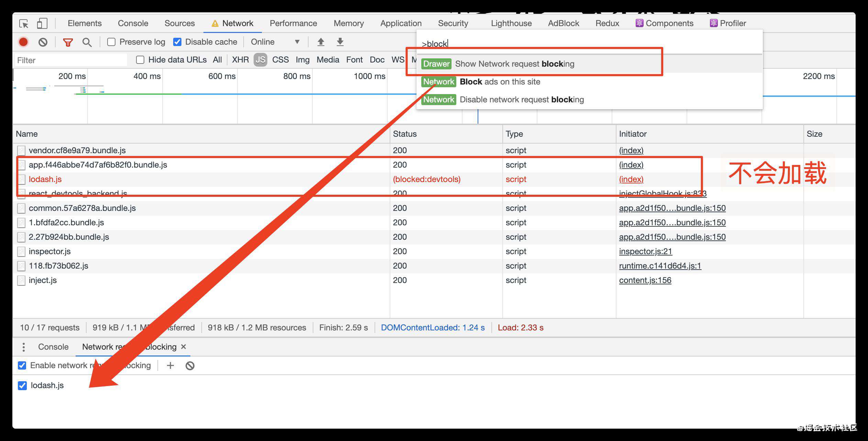Screen dimensions: 868x441
Task: Filter requests by CSS
Action: tap(280, 60)
